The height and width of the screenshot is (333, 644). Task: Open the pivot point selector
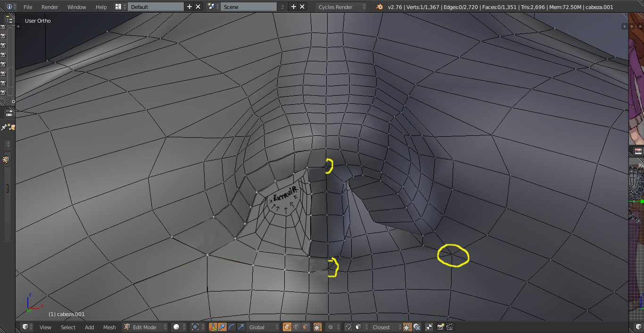(198, 327)
